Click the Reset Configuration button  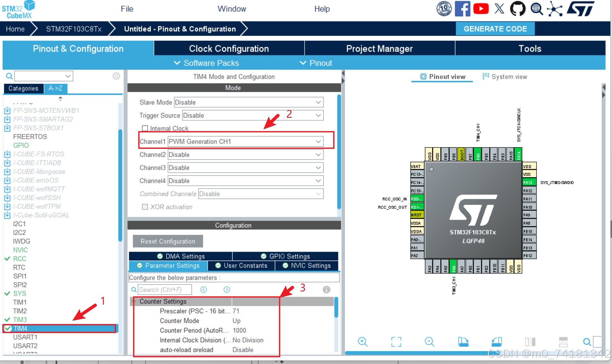coord(168,241)
